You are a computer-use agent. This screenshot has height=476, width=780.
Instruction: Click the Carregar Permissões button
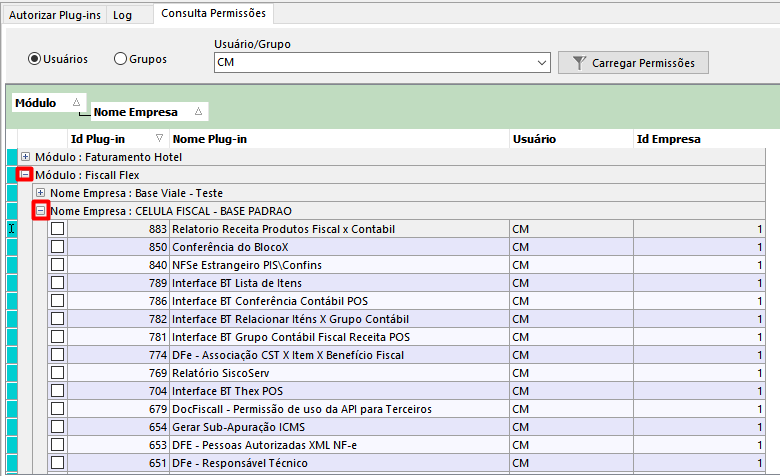coord(633,63)
